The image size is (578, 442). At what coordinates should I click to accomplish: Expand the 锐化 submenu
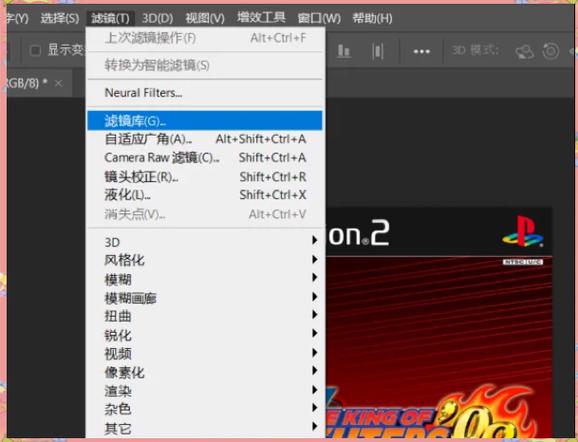point(205,335)
